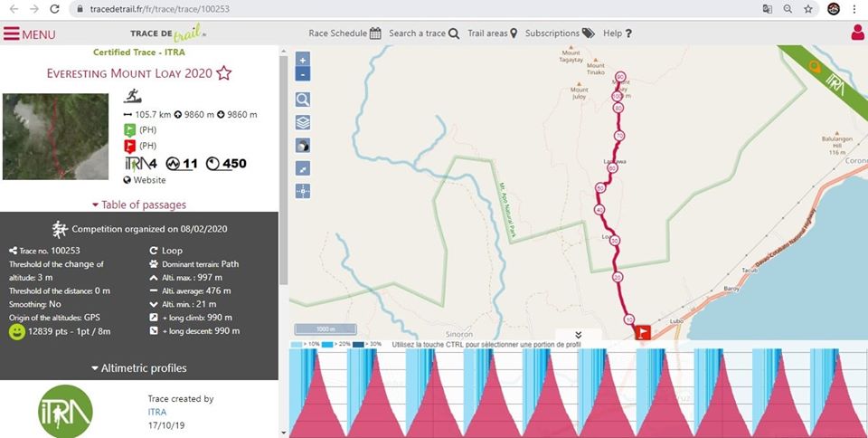Click the Certified Trace - ITRA heading
This screenshot has height=438, width=868.
coord(139,52)
